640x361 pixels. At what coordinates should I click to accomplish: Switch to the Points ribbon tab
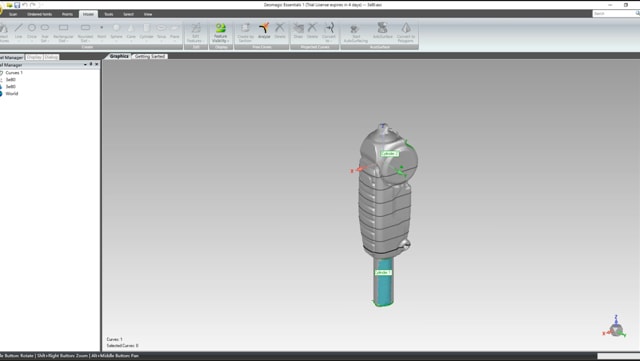[x=67, y=14]
